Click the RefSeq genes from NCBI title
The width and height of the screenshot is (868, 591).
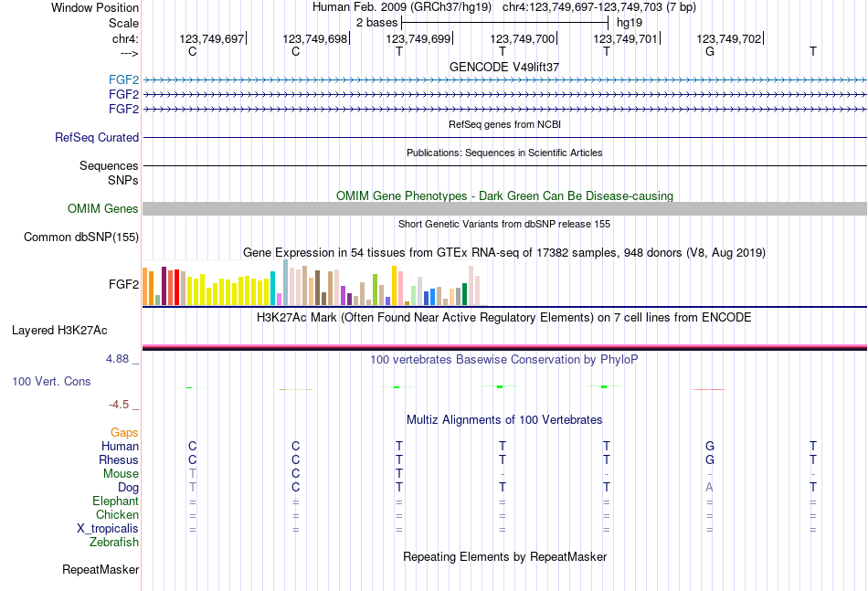point(504,124)
